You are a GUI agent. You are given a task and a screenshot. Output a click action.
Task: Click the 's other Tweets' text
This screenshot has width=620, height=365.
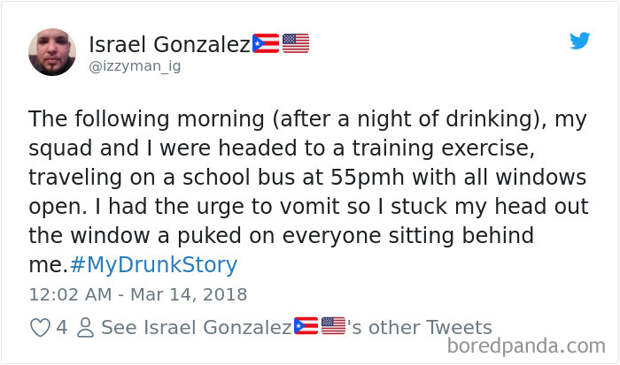[420, 327]
